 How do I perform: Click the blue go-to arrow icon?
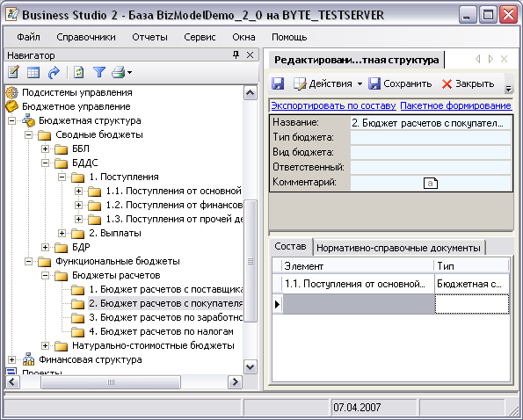point(54,72)
